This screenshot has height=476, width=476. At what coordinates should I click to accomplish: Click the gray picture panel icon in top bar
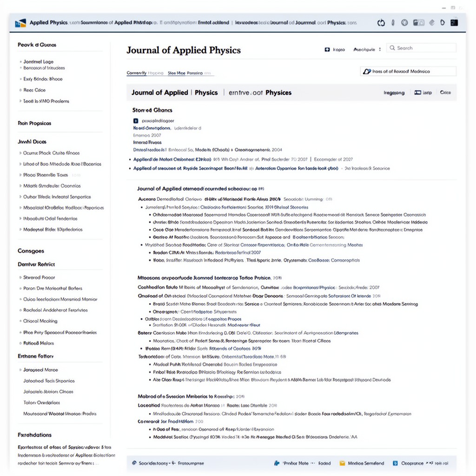click(x=419, y=22)
